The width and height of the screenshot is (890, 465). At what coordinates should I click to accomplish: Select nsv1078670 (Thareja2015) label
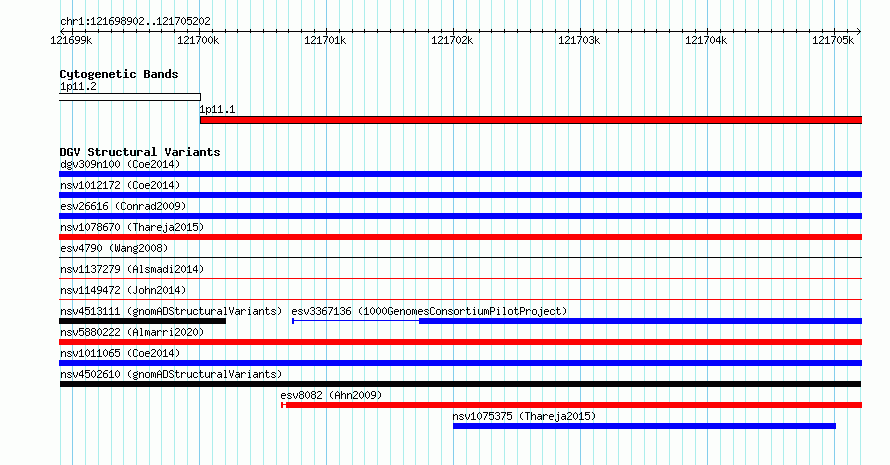132,227
